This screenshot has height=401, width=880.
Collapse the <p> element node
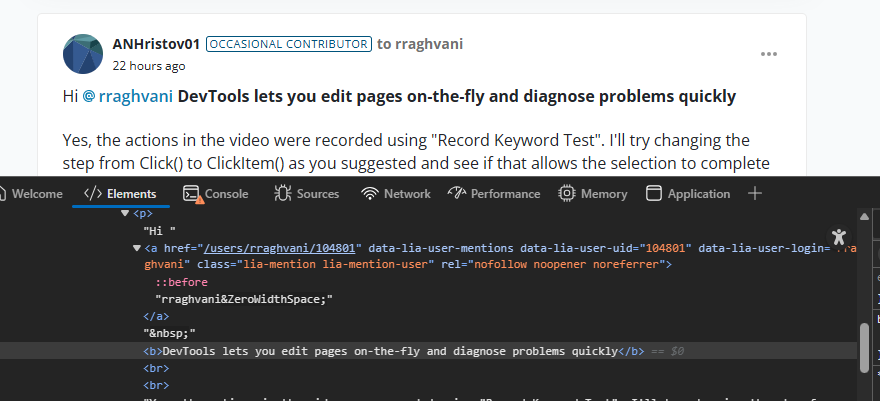125,213
